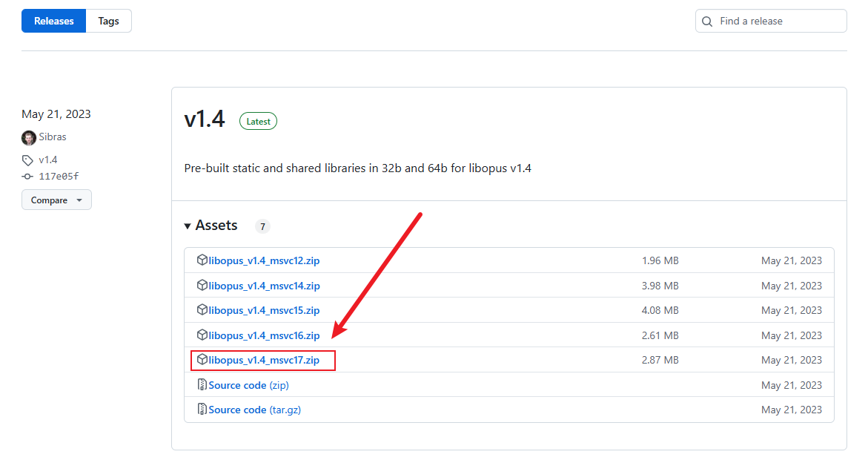Click the commit icon next to 117e05f

26,176
